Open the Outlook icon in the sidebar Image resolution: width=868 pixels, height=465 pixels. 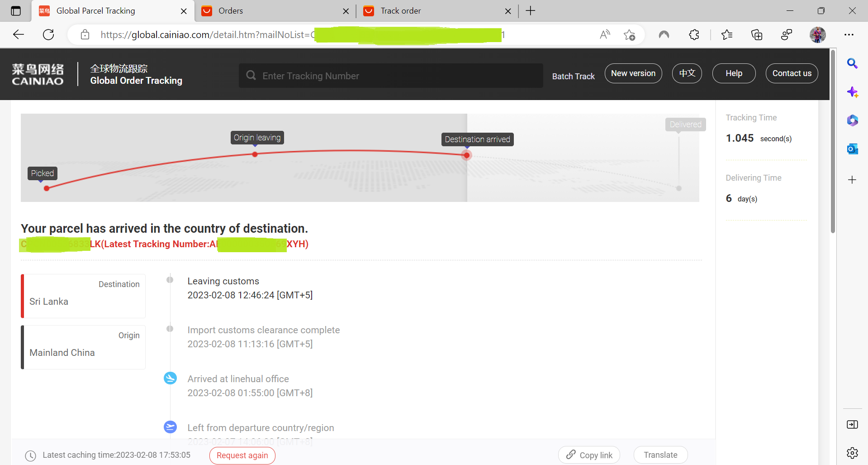[x=852, y=149]
